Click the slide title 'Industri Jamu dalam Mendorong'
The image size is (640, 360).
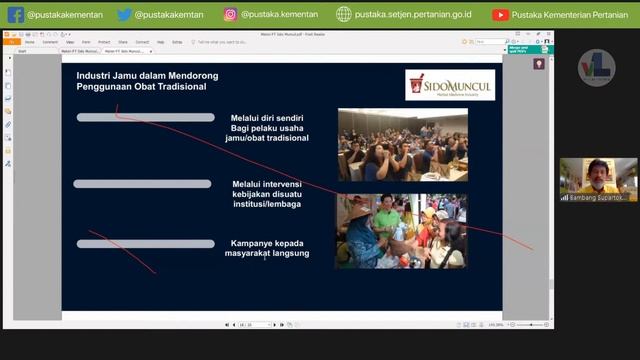(147, 76)
